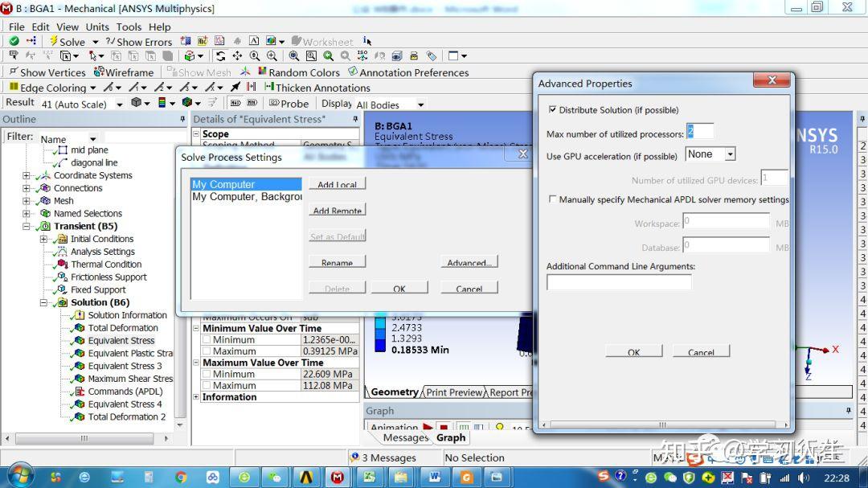Click the Show Vertices icon
This screenshot has height=488, width=868.
[47, 72]
